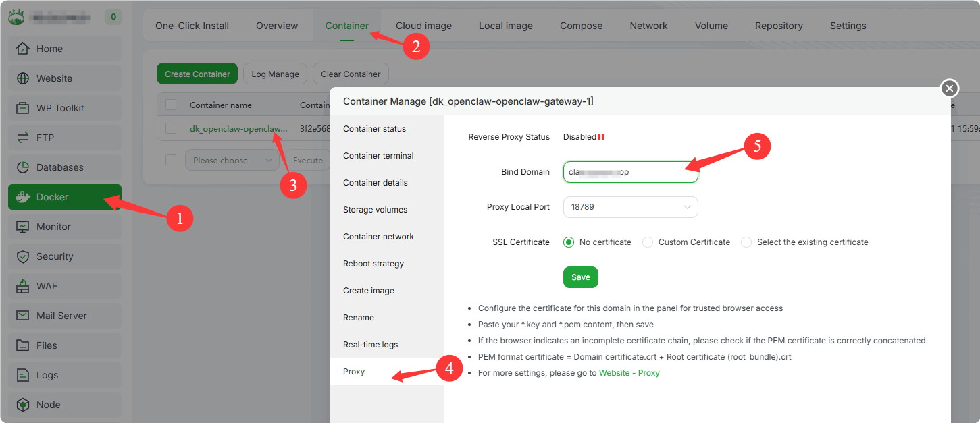Switch to the Repository tab
Viewport: 980px width, 423px height.
click(x=779, y=26)
